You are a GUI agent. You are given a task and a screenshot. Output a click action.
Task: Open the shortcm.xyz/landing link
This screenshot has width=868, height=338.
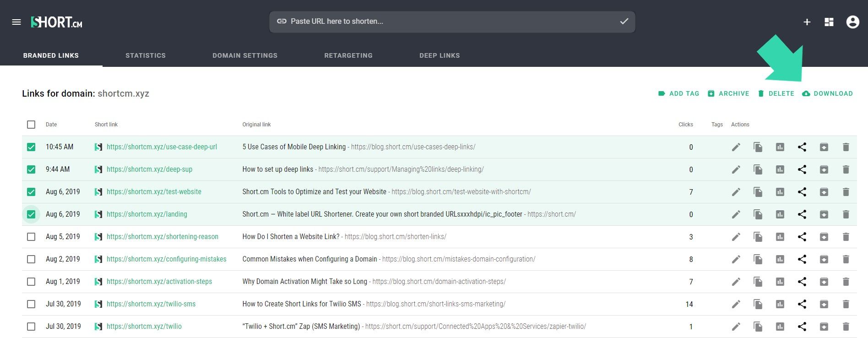point(146,214)
